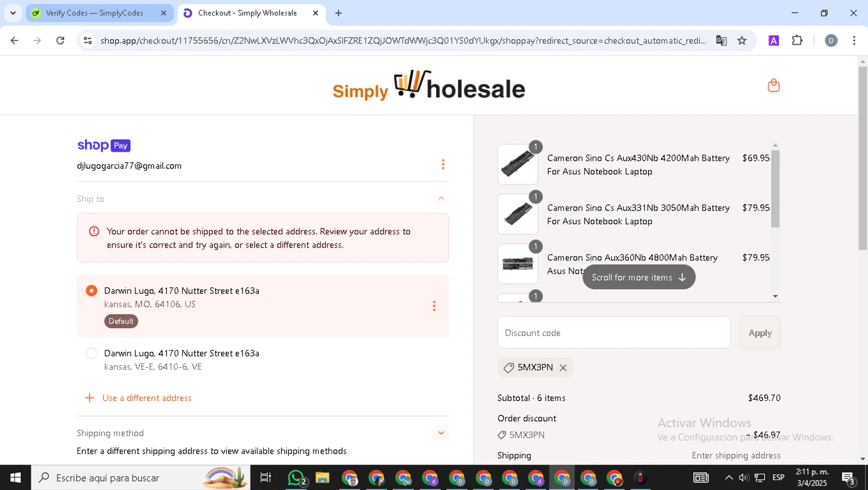
Task: Click the volume speaker tray icon
Action: (744, 478)
